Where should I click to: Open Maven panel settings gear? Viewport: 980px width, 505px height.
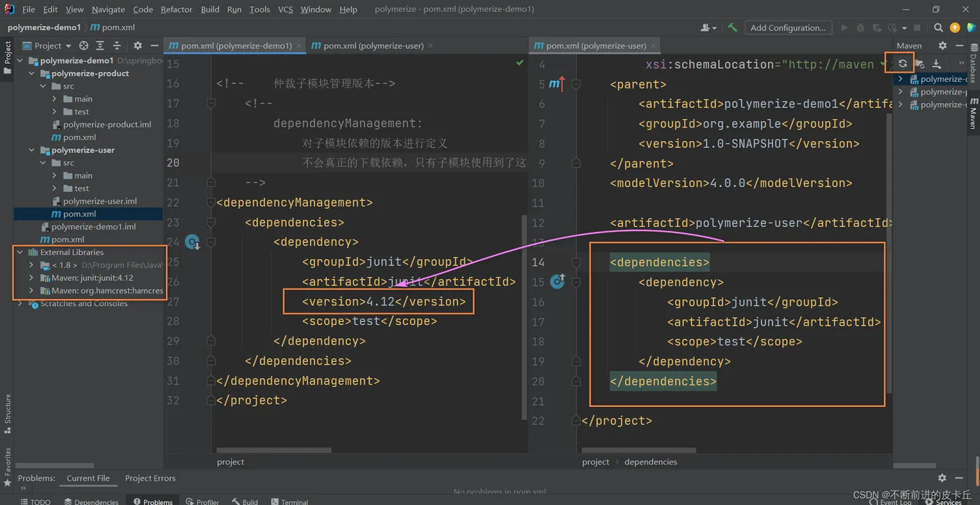click(x=943, y=46)
